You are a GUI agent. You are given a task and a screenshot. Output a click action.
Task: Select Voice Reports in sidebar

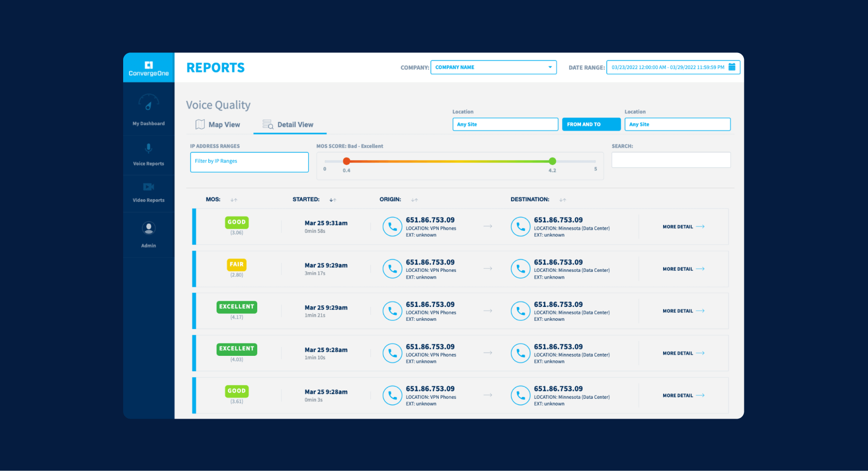148,155
